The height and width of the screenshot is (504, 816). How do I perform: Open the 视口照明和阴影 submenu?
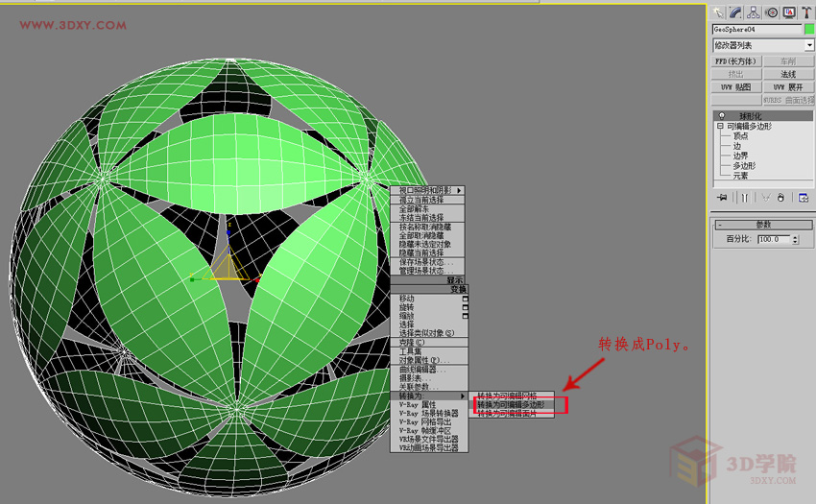tap(427, 191)
